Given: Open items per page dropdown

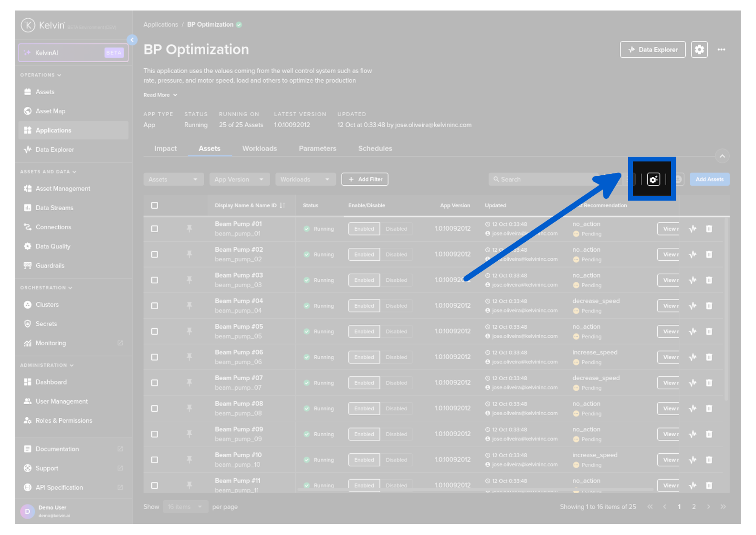Looking at the screenshot, I should [x=185, y=507].
